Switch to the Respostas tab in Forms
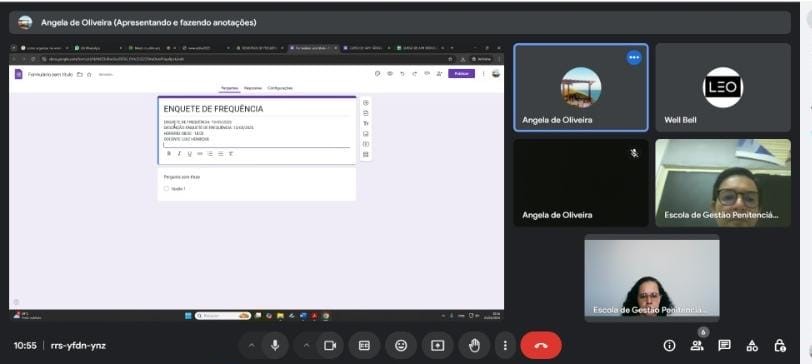This screenshot has width=812, height=364. coord(253,88)
